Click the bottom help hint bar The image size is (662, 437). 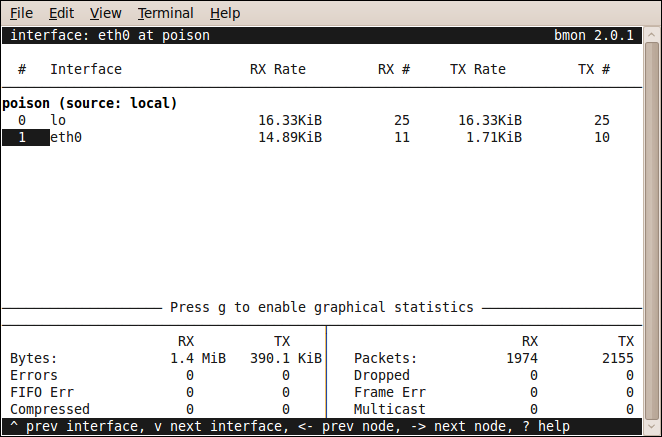pyautogui.click(x=322, y=426)
